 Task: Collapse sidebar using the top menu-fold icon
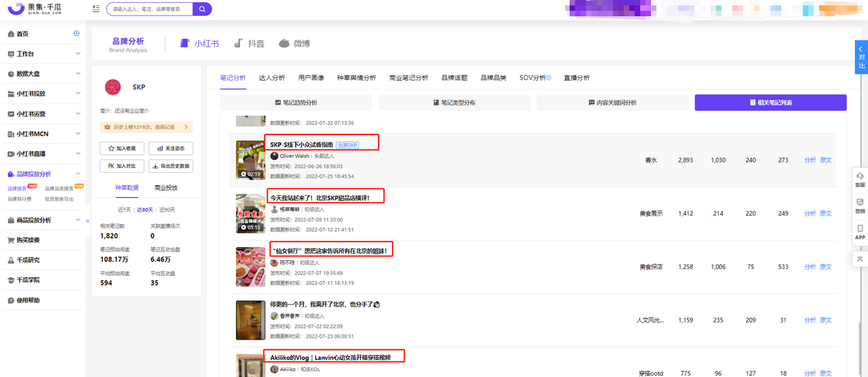96,9
